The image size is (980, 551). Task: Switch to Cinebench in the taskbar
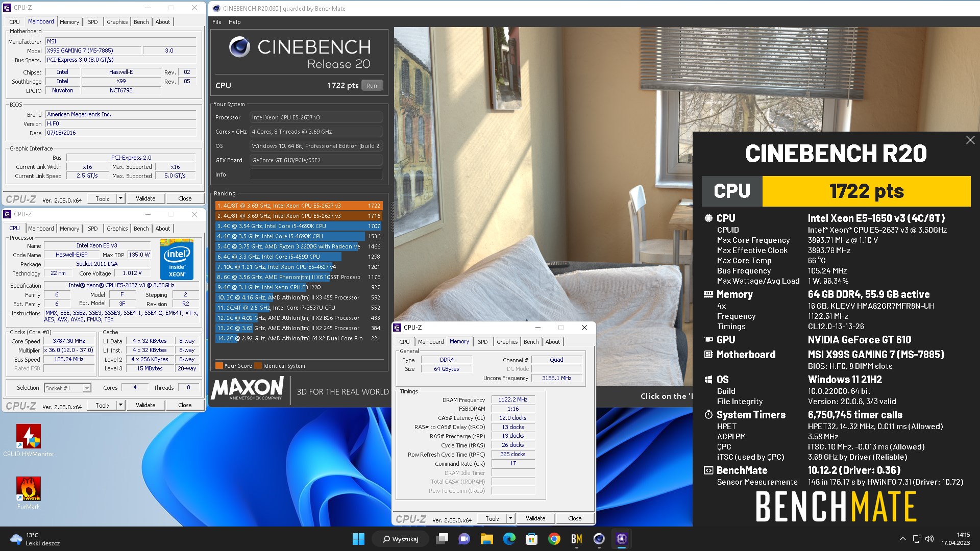tap(599, 539)
